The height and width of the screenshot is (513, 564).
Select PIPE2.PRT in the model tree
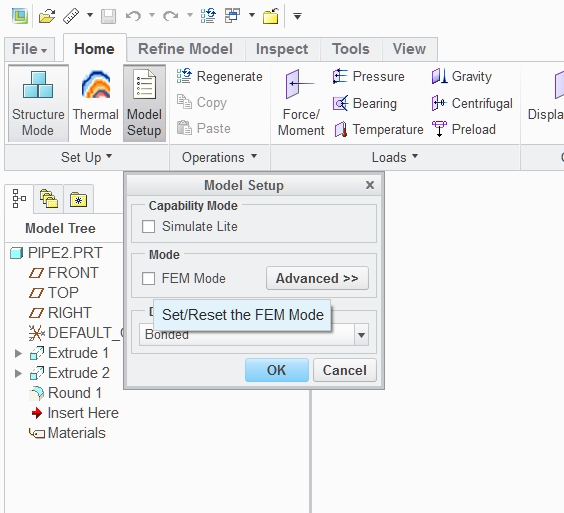(x=56, y=253)
